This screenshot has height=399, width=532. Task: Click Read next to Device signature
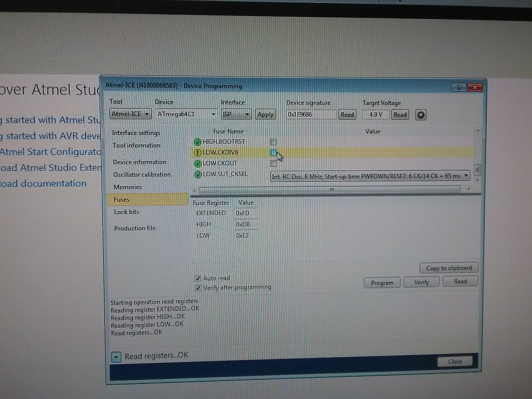point(347,115)
